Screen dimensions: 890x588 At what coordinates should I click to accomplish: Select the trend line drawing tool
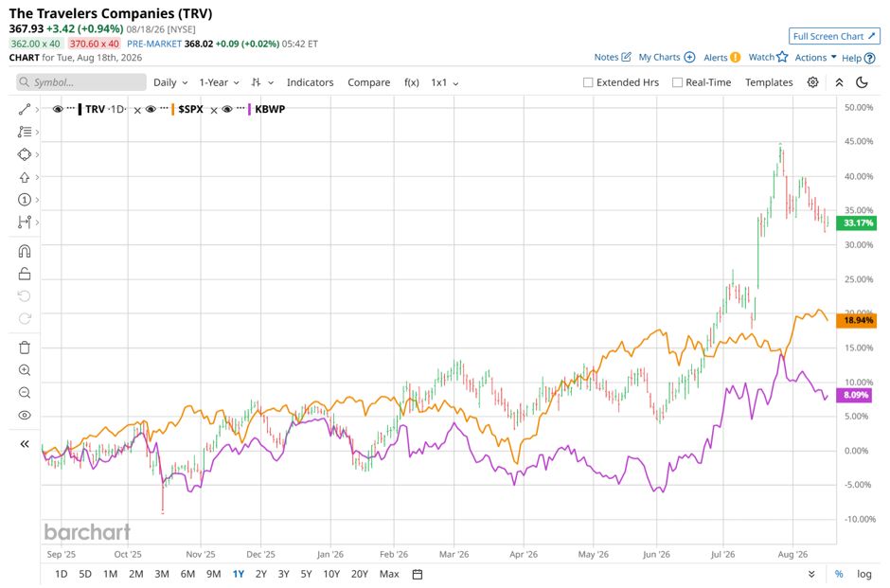pyautogui.click(x=24, y=109)
